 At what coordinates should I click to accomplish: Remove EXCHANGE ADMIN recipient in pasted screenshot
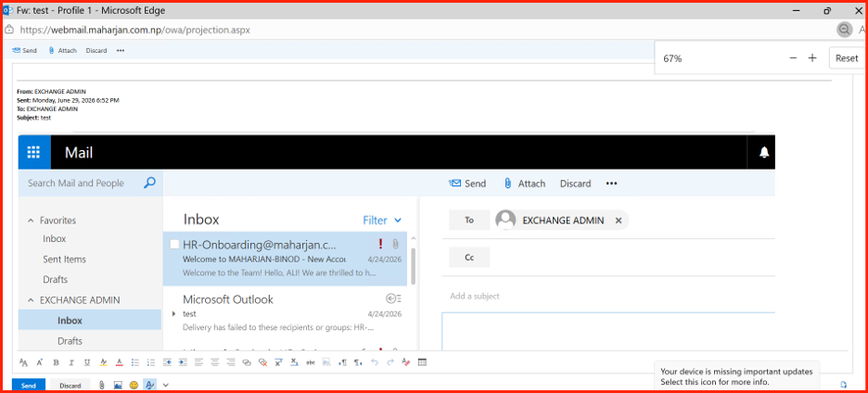[619, 221]
